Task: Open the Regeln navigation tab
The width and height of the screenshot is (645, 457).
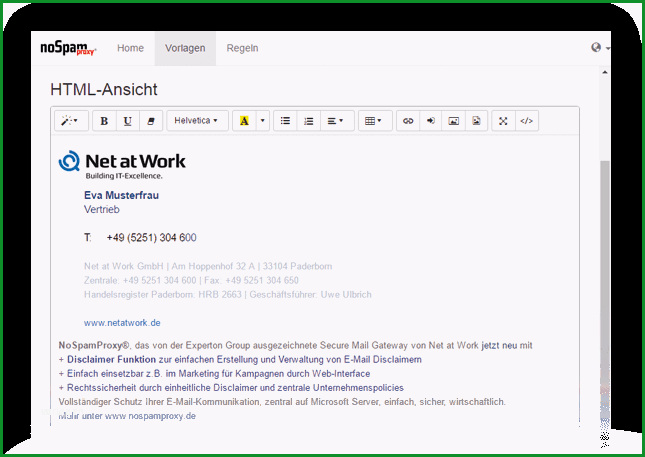Action: tap(242, 48)
